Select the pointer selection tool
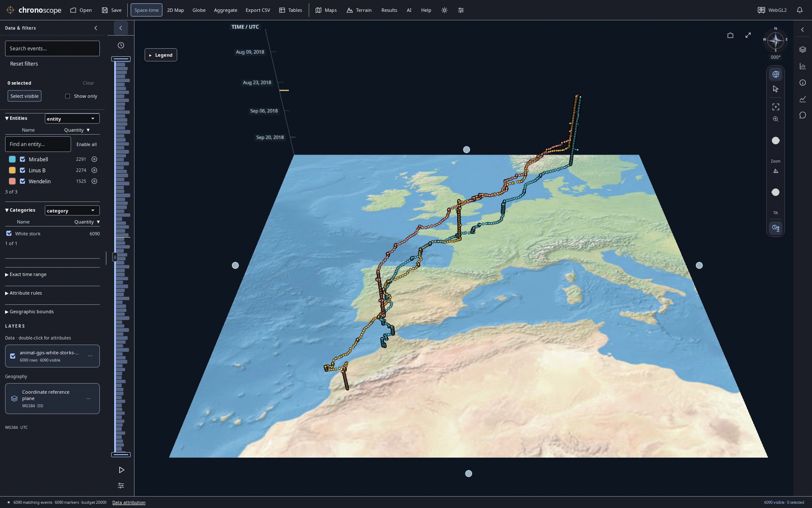This screenshot has height=508, width=812. [x=776, y=89]
